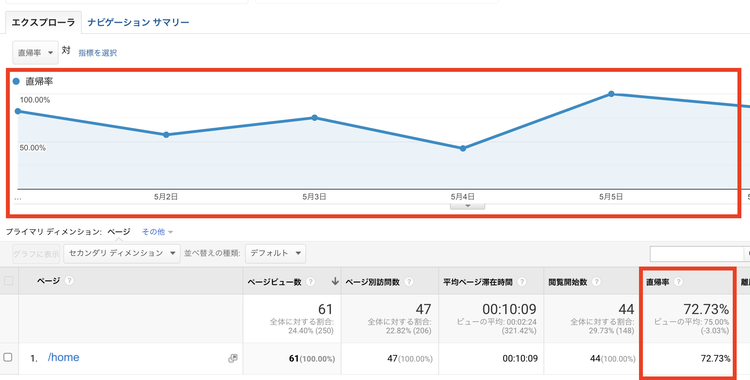This screenshot has height=380, width=750.
Task: Tick the checkbox for the /home row
Action: click(8, 357)
